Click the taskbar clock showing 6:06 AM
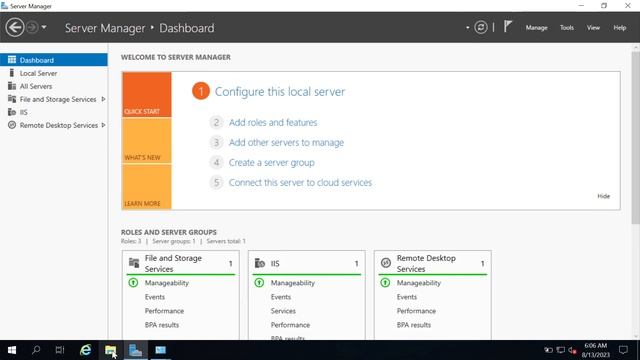Viewport: 640px width, 360px height. click(596, 350)
